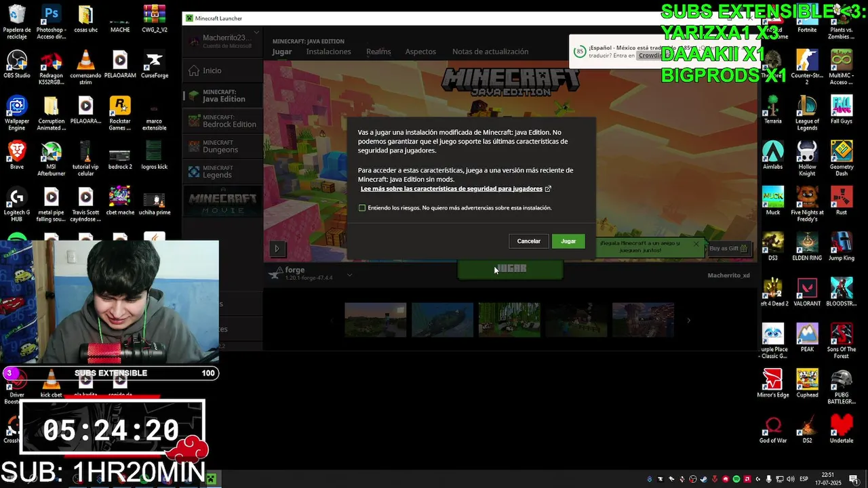The image size is (868, 488).
Task: Open Hollow Knight desktop shortcut
Action: click(x=807, y=159)
